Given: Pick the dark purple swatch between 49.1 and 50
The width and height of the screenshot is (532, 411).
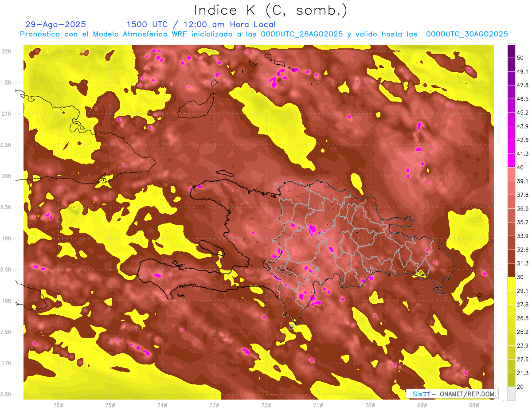Looking at the screenshot, I should pyautogui.click(x=511, y=65).
